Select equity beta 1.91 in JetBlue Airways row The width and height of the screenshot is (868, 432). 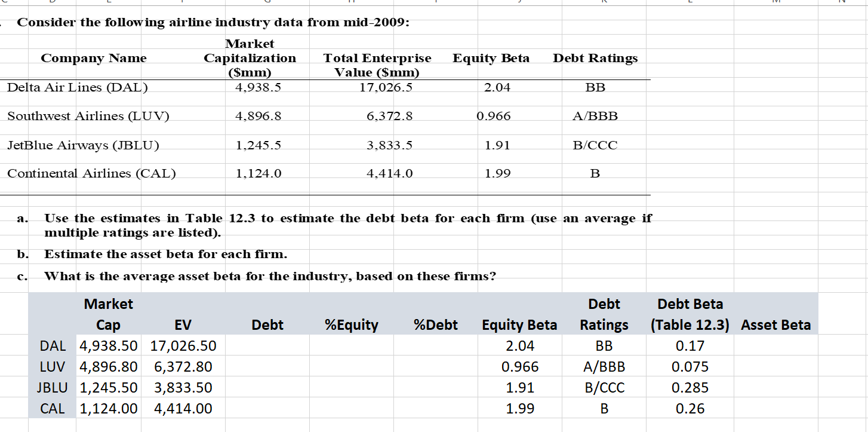pyautogui.click(x=497, y=145)
